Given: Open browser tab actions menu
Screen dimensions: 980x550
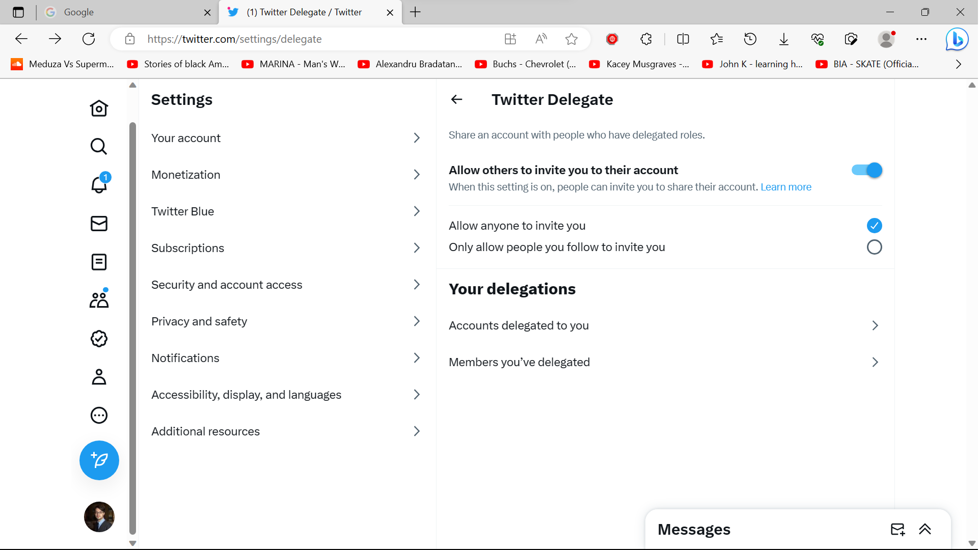Looking at the screenshot, I should (18, 12).
